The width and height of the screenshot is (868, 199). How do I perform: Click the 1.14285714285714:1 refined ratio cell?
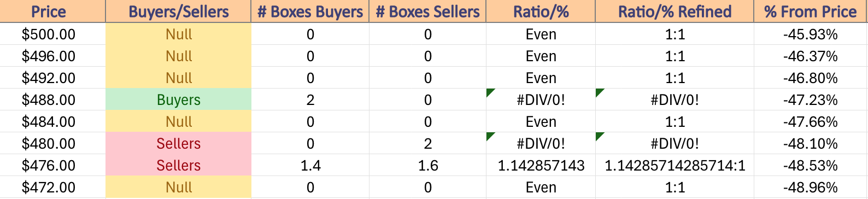click(x=675, y=165)
